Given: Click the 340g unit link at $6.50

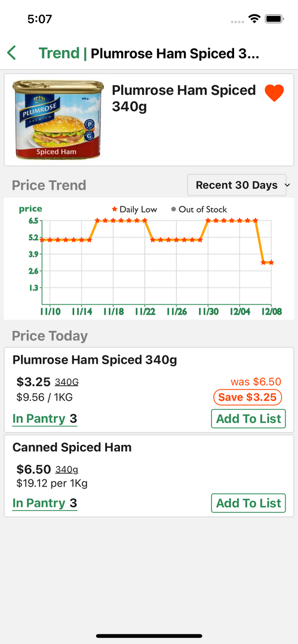Looking at the screenshot, I should [x=67, y=469].
